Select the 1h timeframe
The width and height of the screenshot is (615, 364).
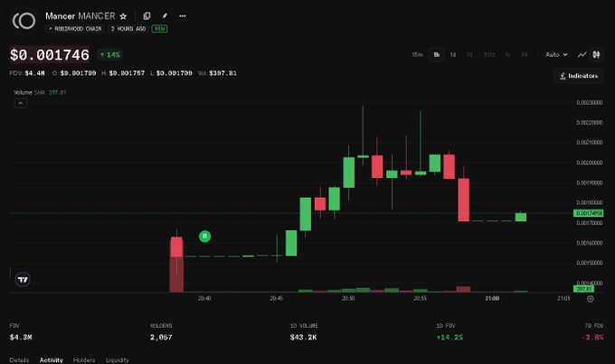tap(436, 54)
